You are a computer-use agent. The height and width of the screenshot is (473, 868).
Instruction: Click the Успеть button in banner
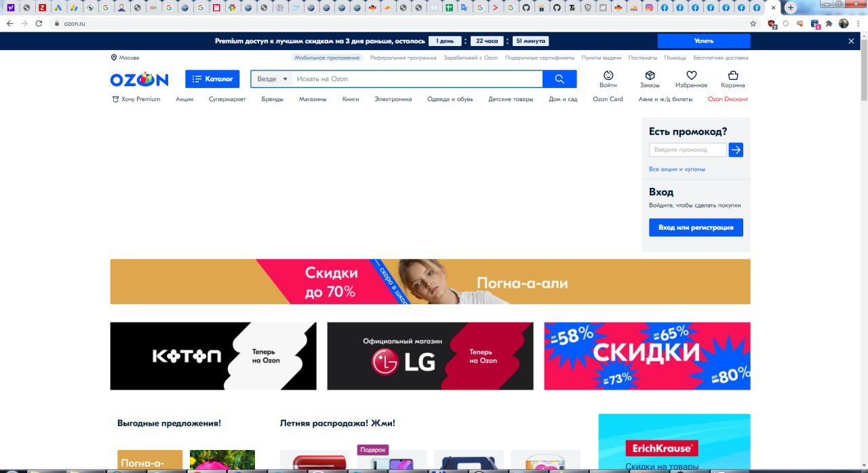[x=704, y=41]
